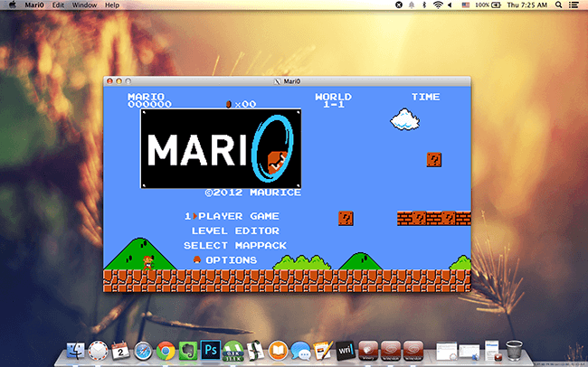Open the LEVEL EDITOR menu option

[x=235, y=231]
